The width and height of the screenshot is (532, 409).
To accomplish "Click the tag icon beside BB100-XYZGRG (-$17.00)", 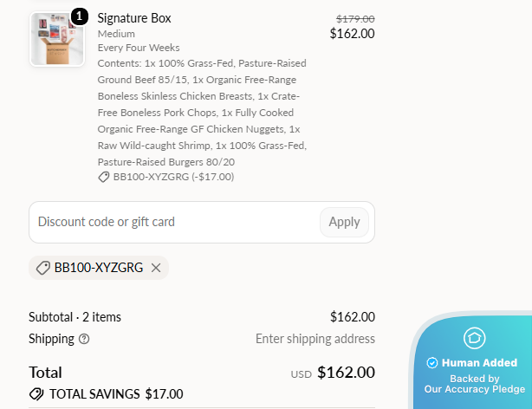I will point(103,177).
